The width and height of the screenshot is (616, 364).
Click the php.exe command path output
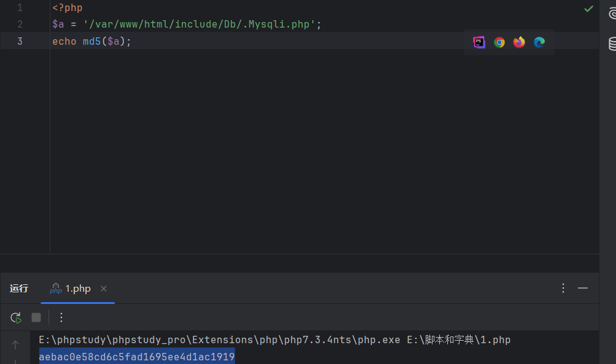[219, 339]
